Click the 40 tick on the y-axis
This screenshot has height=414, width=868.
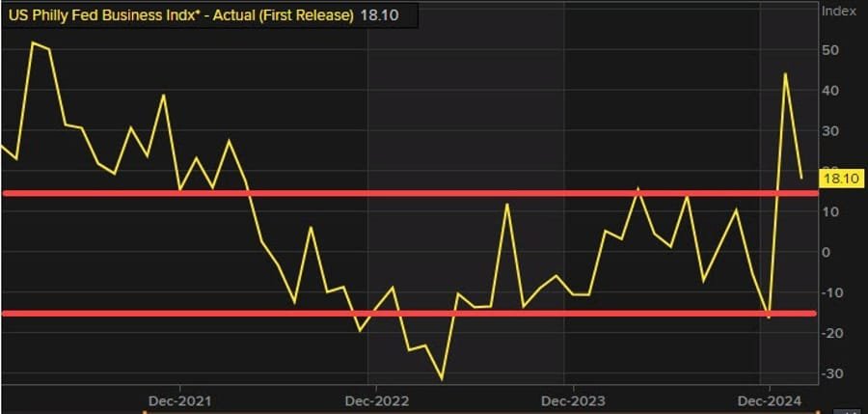[828, 90]
